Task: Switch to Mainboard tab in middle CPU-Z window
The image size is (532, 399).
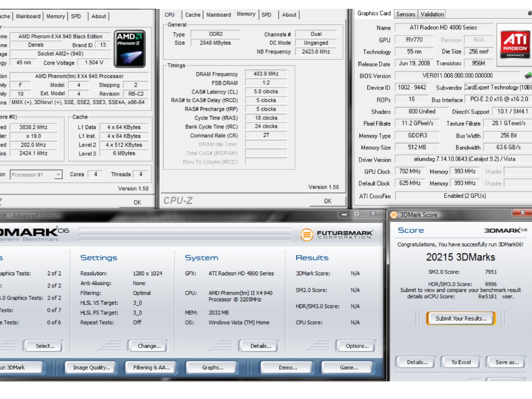Action: 219,15
